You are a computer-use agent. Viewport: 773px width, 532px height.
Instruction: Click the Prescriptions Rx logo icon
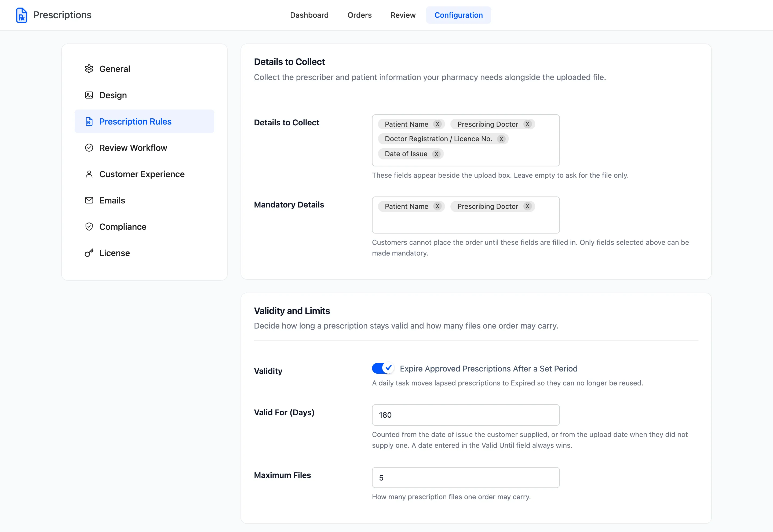point(22,15)
